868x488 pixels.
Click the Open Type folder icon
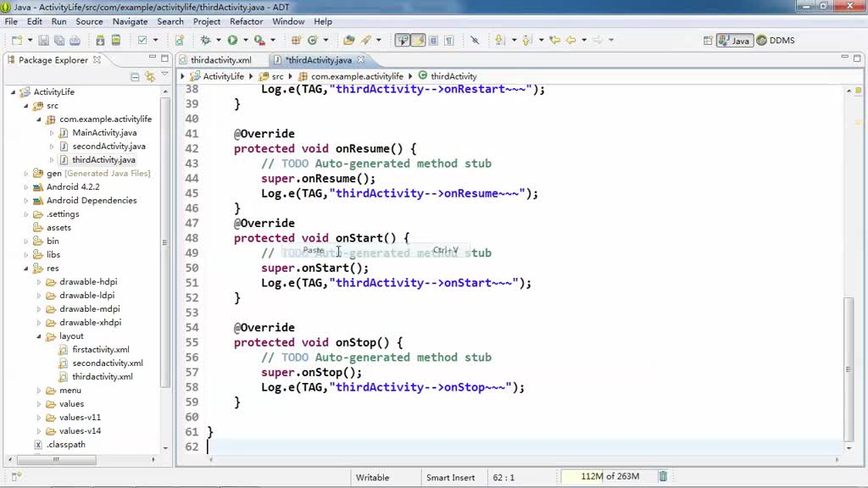pos(348,41)
